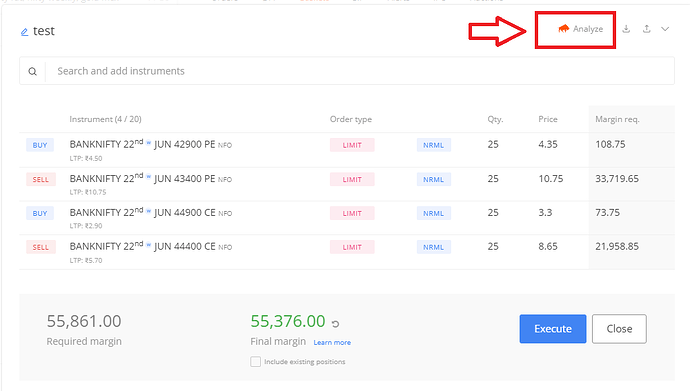The height and width of the screenshot is (391, 690).
Task: Click the download basket icon
Action: pyautogui.click(x=626, y=29)
